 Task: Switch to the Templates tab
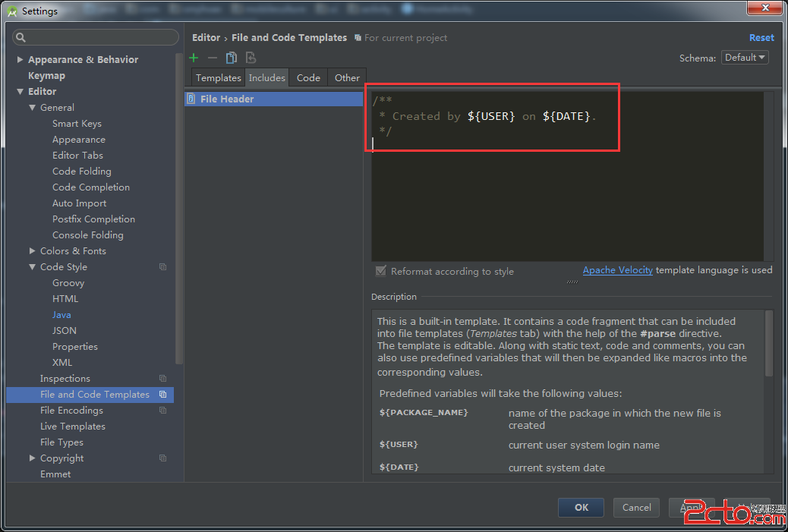coord(218,78)
